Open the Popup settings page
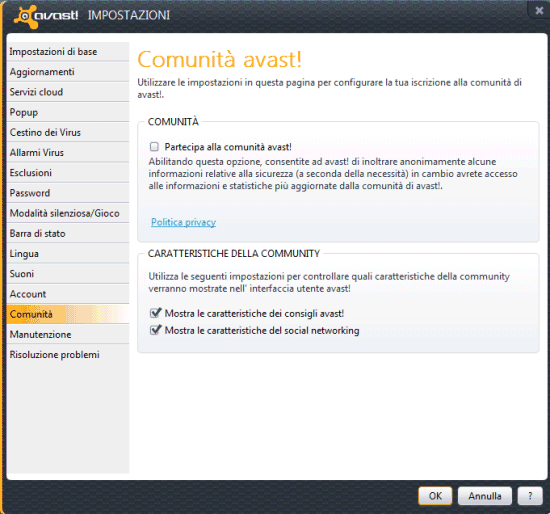Screen dimensions: 550x514 tap(68, 112)
